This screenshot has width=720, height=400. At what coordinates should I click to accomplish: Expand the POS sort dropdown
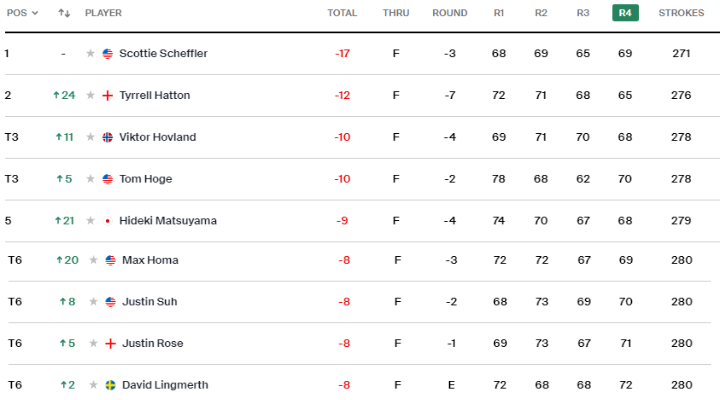click(22, 13)
